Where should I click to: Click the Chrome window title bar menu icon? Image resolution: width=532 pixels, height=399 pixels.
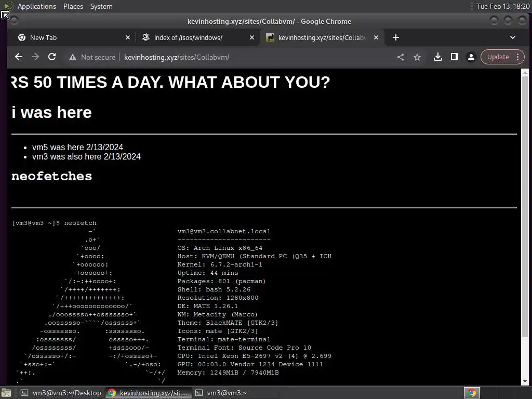tap(14, 21)
